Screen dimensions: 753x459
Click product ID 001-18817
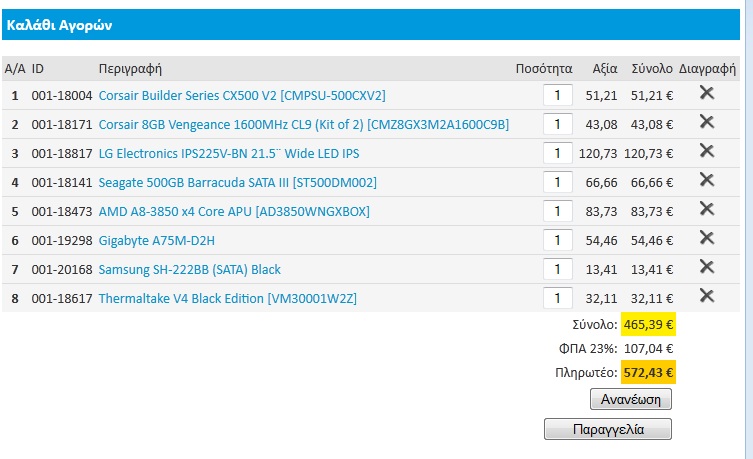point(62,154)
